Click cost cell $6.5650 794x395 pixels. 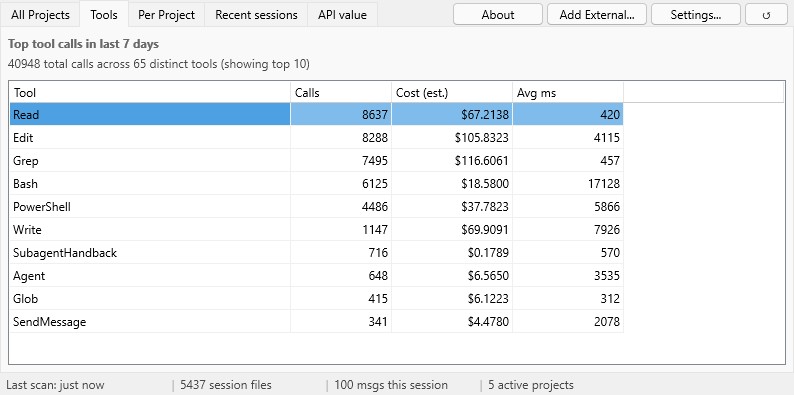[488, 275]
